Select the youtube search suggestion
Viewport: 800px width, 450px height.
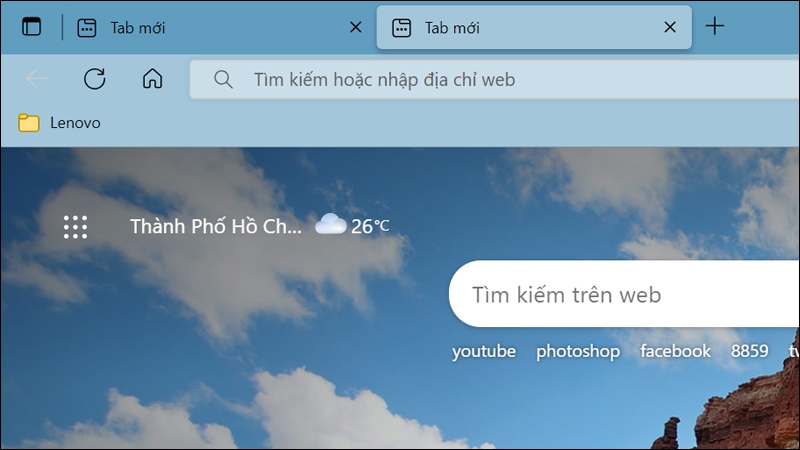click(484, 351)
